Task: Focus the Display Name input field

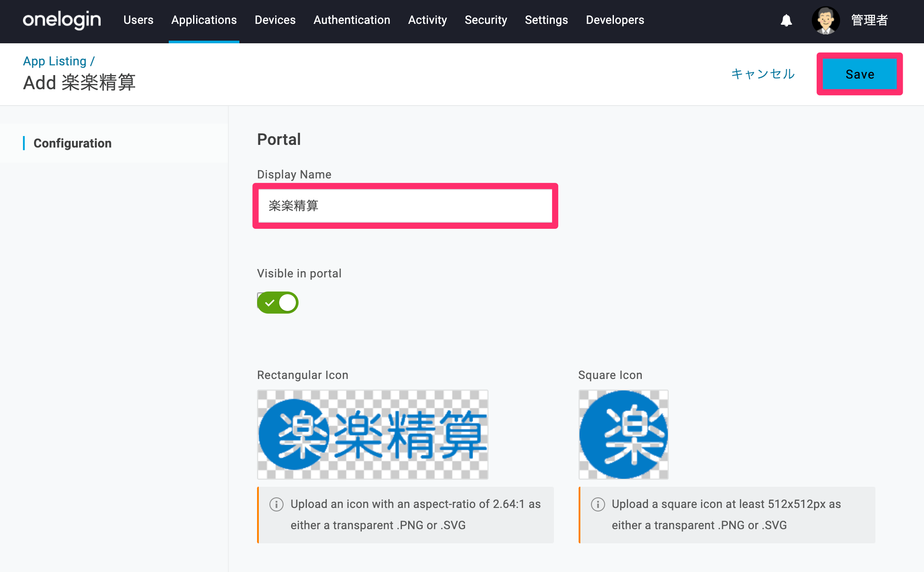Action: coord(405,206)
